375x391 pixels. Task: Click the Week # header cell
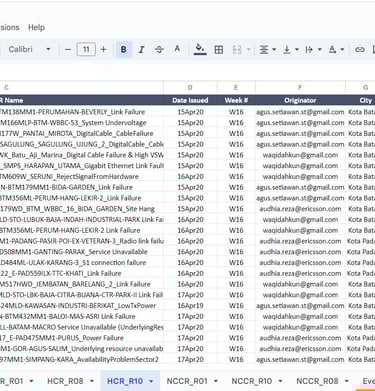[236, 100]
